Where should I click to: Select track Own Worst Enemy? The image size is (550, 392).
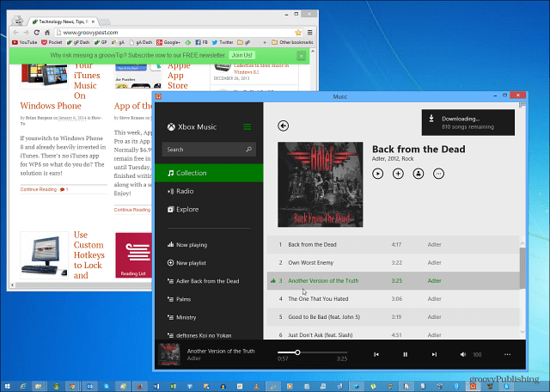pyautogui.click(x=393, y=262)
